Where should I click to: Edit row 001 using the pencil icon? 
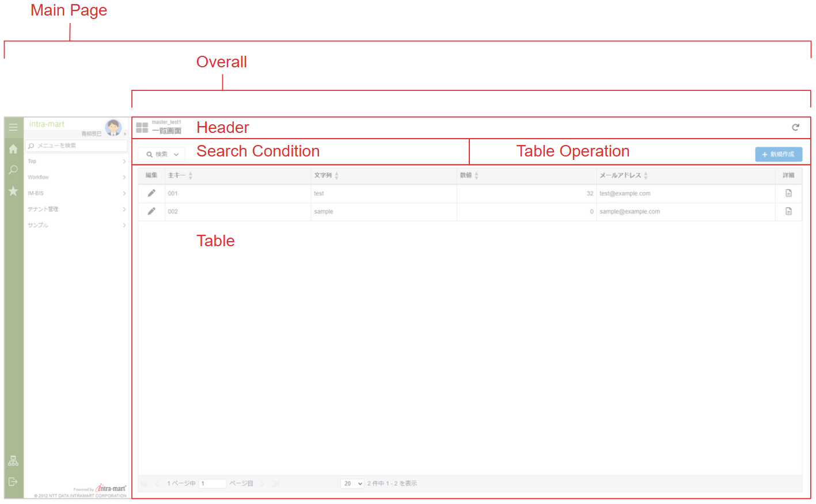151,193
